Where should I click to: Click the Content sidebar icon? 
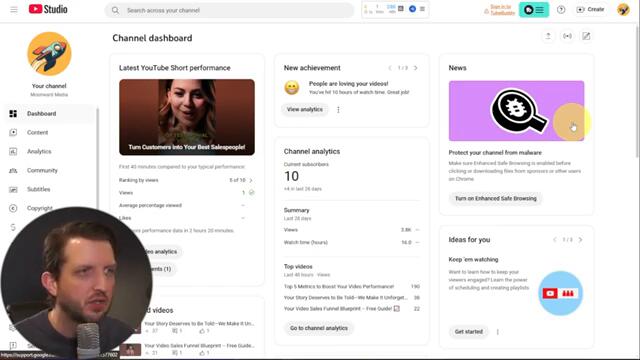pos(13,132)
